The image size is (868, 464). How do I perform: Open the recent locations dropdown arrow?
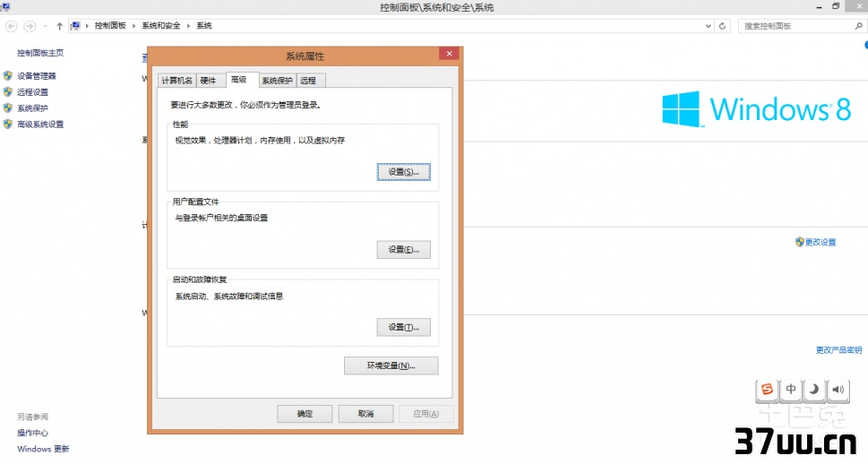pos(45,26)
